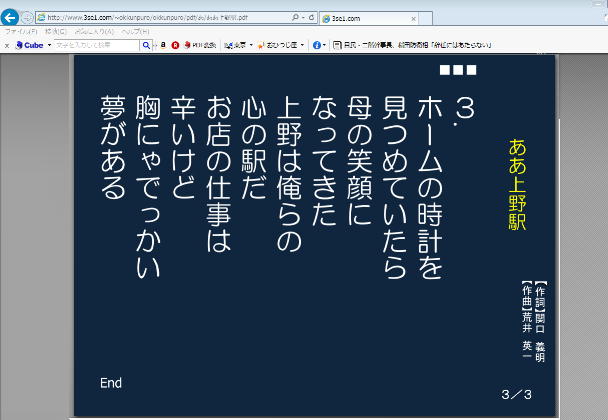The image size is (608, 420).
Task: Click the verse number '3.' in the PDF
Action: (465, 112)
